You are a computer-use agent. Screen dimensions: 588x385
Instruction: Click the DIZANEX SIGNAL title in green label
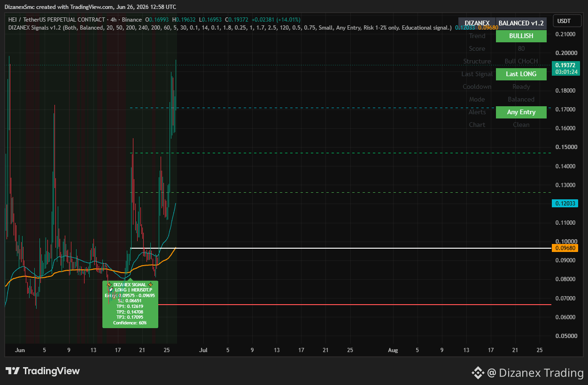pyautogui.click(x=130, y=285)
